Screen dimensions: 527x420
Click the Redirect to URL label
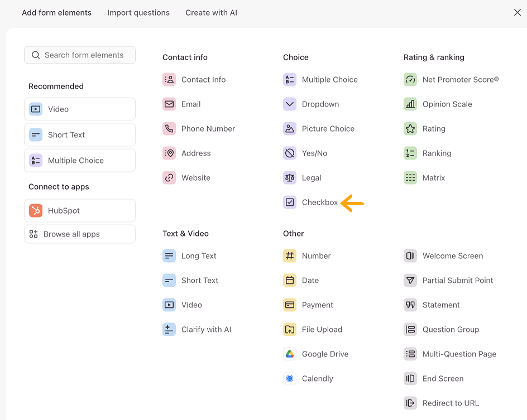pos(451,403)
